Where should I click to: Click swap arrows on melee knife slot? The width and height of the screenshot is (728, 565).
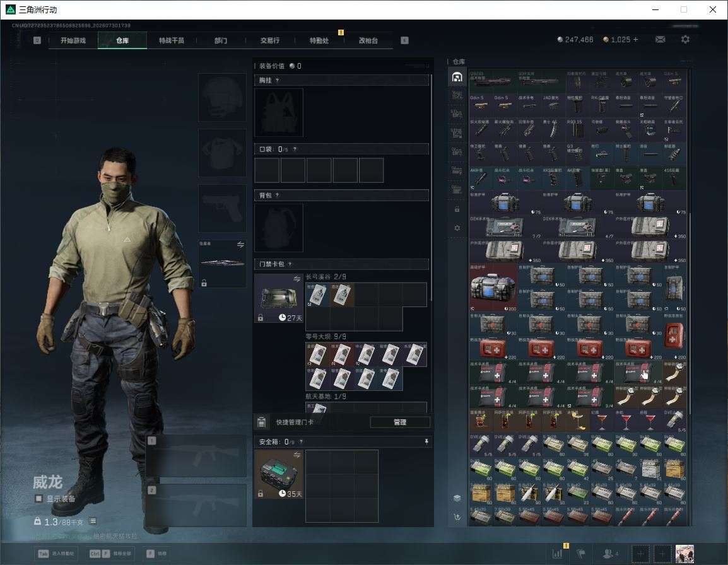240,245
